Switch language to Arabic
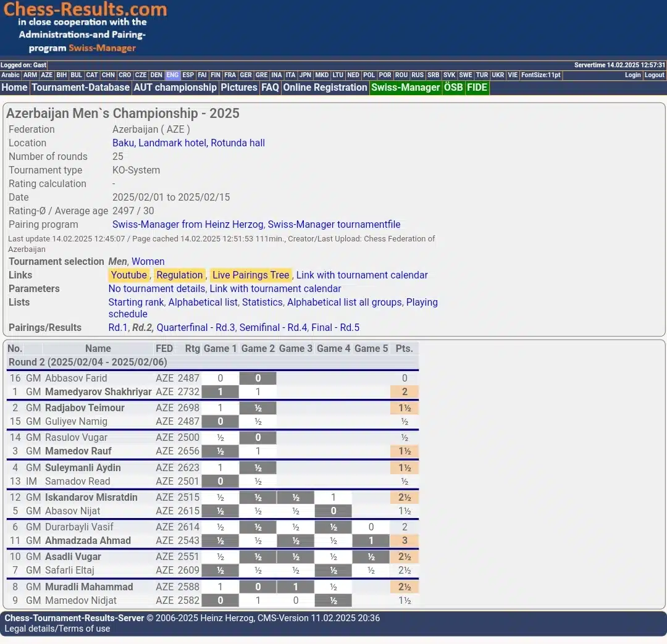This screenshot has width=667, height=644. (x=10, y=75)
